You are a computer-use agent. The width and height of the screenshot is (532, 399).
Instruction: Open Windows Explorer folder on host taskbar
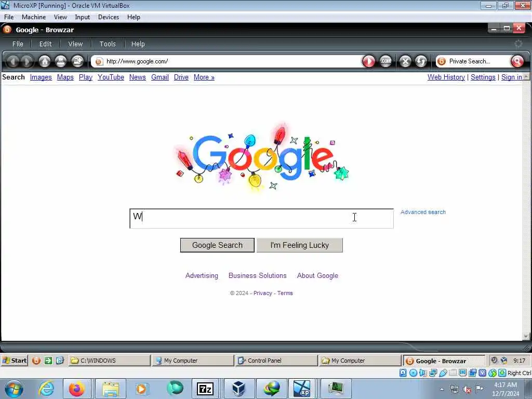pyautogui.click(x=111, y=389)
